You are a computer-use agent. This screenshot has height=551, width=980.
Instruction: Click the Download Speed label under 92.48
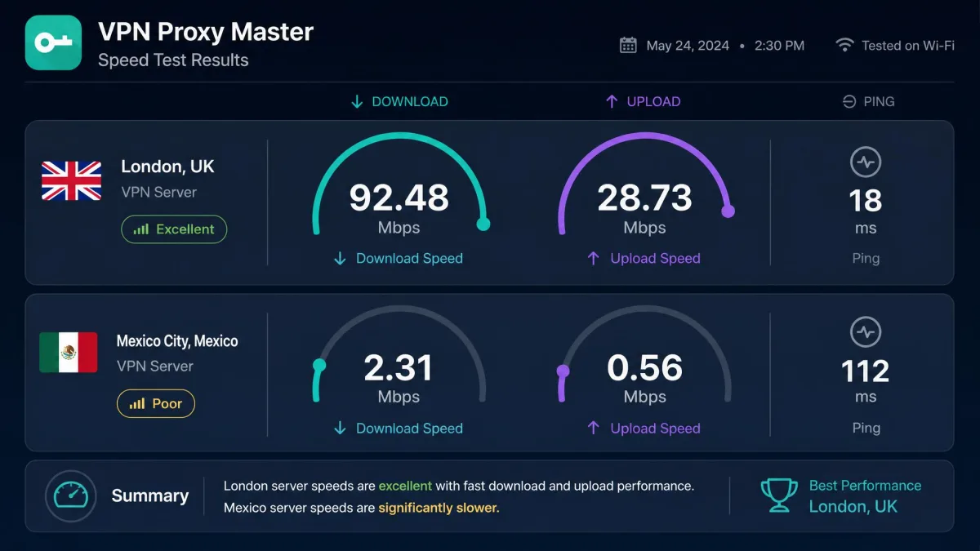(x=409, y=259)
